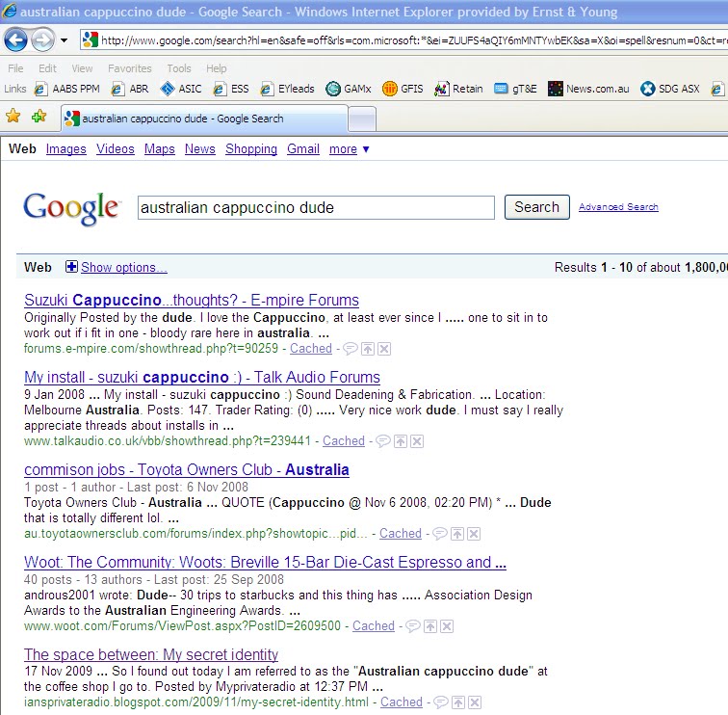Go to Google Videos link
Viewport: 728px width, 715px height.
[116, 149]
